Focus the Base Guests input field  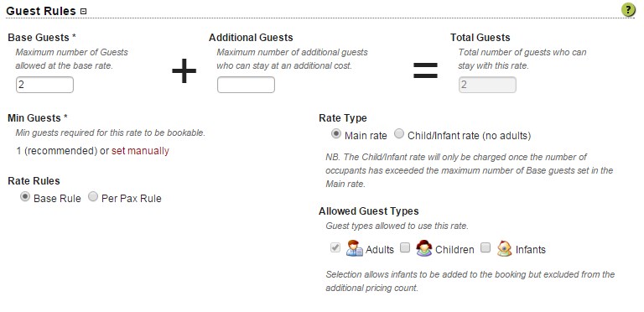[44, 85]
